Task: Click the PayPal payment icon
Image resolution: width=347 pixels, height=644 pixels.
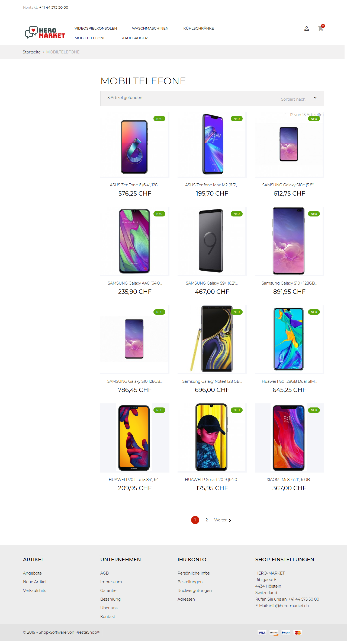Action: [286, 633]
